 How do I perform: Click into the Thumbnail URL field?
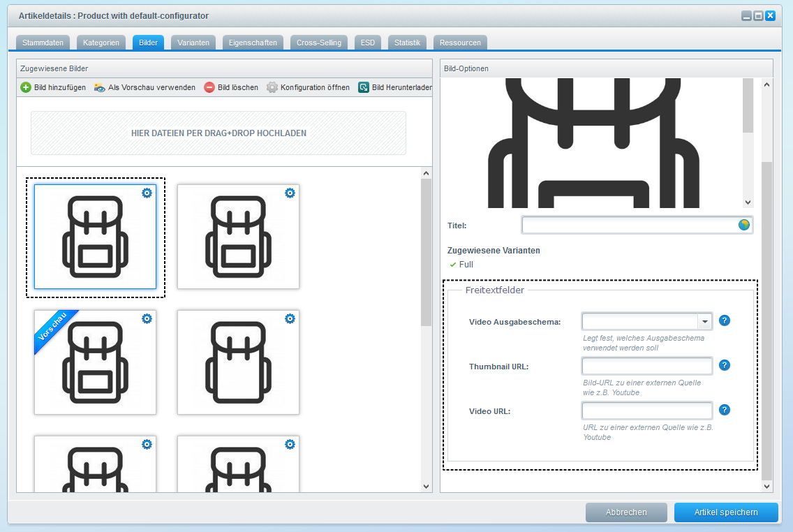pyautogui.click(x=647, y=366)
